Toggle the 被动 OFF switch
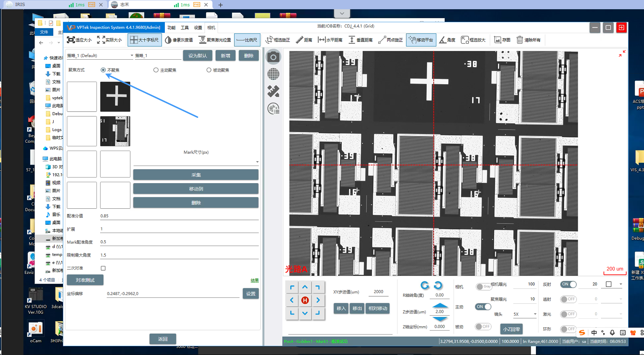 pos(483,327)
